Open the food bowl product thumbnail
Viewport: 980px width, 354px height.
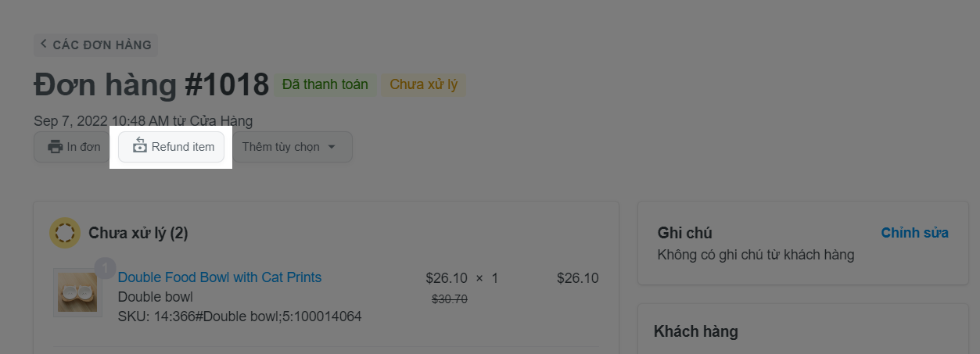tap(77, 292)
